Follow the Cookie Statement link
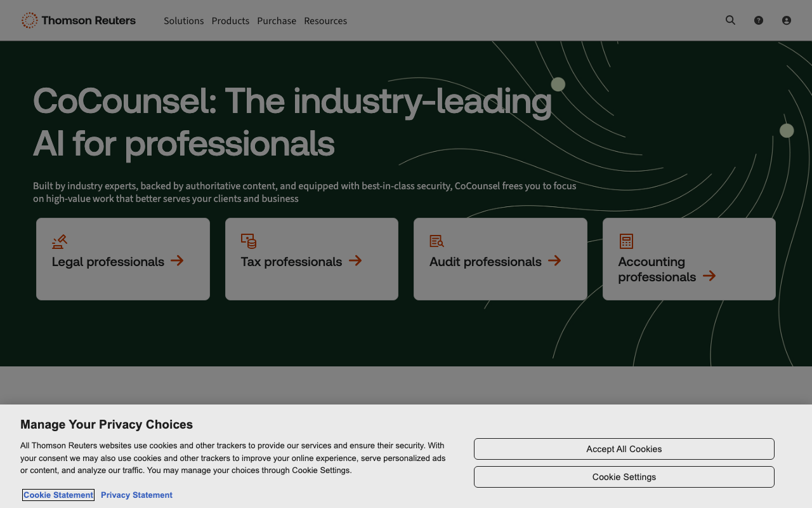 pos(58,495)
